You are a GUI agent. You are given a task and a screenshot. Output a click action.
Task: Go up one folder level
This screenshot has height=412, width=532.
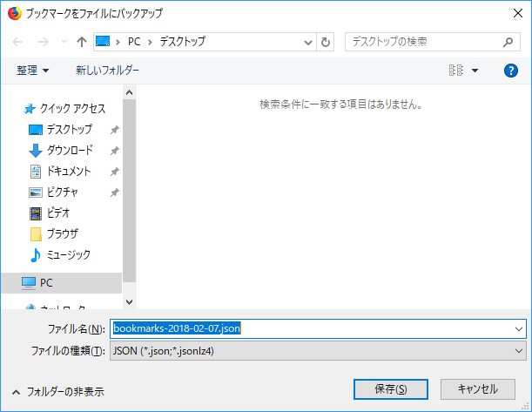click(x=82, y=42)
